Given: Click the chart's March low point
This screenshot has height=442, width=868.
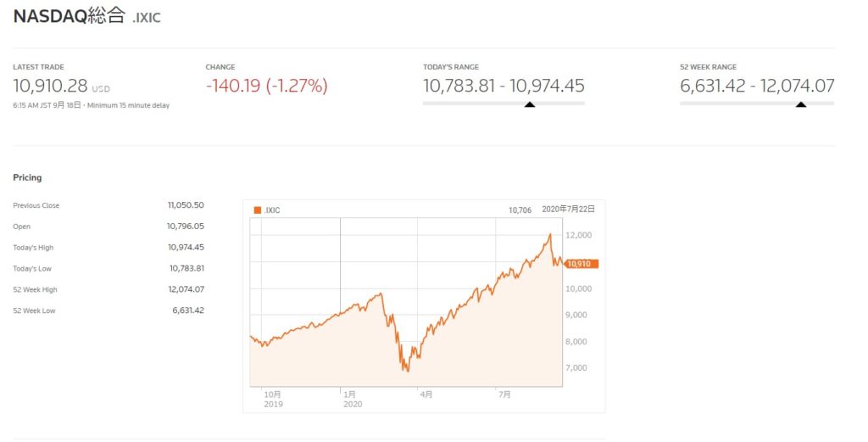Looking at the screenshot, I should [x=408, y=370].
